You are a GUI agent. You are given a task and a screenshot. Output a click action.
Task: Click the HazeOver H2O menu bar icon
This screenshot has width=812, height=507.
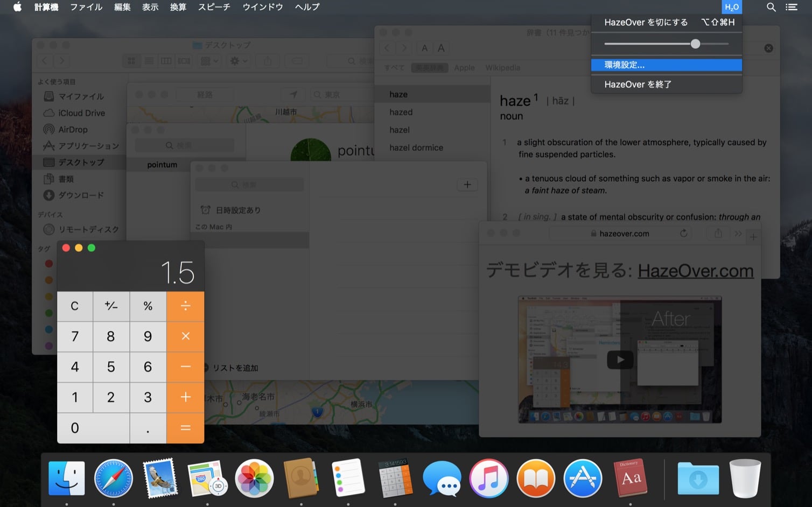[731, 7]
